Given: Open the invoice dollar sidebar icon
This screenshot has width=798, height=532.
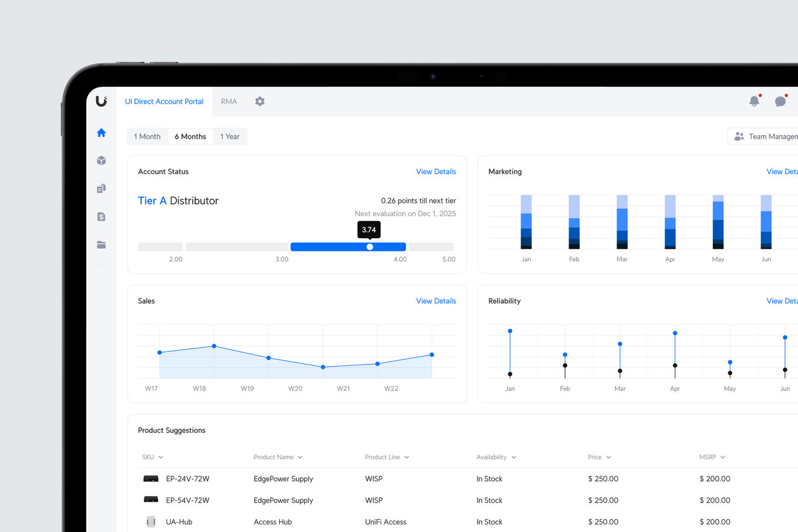Looking at the screenshot, I should (x=101, y=216).
